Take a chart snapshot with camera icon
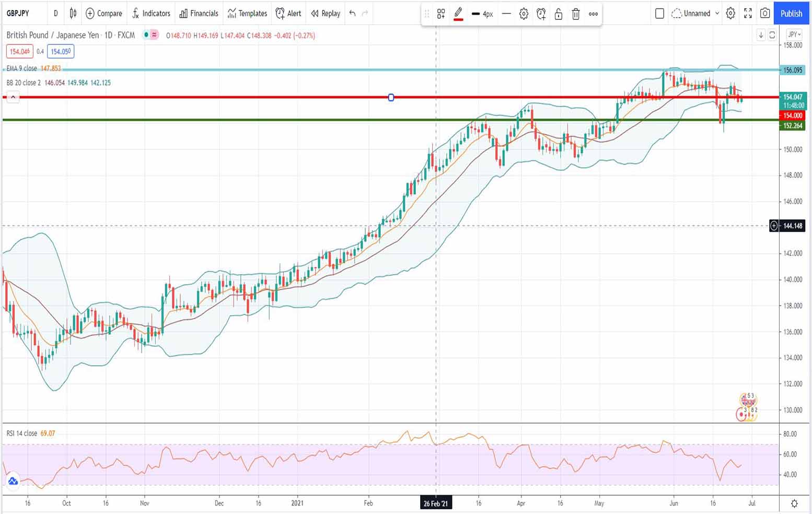This screenshot has width=812, height=514. pyautogui.click(x=765, y=14)
